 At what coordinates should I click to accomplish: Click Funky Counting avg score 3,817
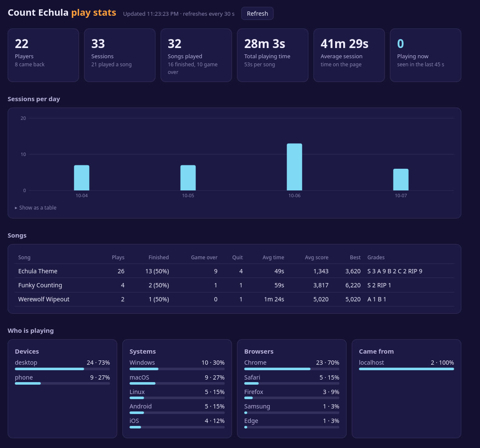pyautogui.click(x=321, y=285)
